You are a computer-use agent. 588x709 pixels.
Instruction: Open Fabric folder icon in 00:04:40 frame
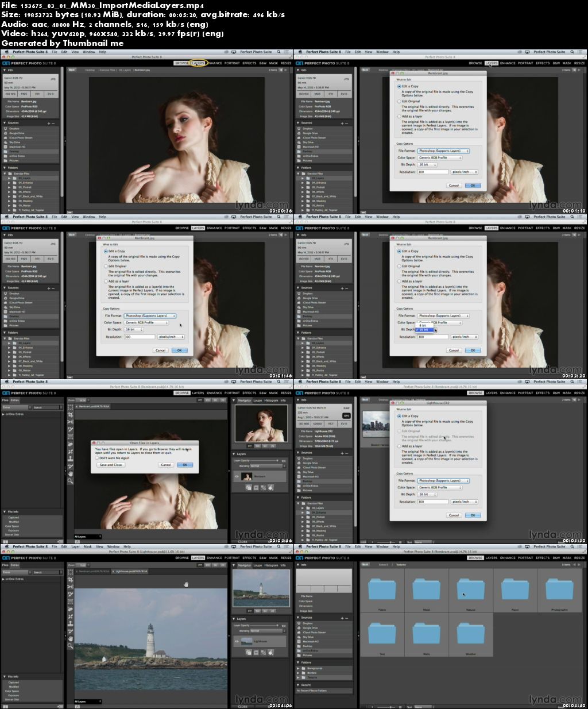382,589
